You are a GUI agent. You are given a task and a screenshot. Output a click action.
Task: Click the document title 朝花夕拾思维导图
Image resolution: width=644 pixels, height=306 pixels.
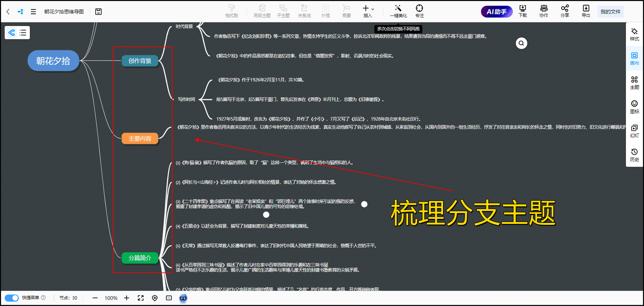(64, 12)
